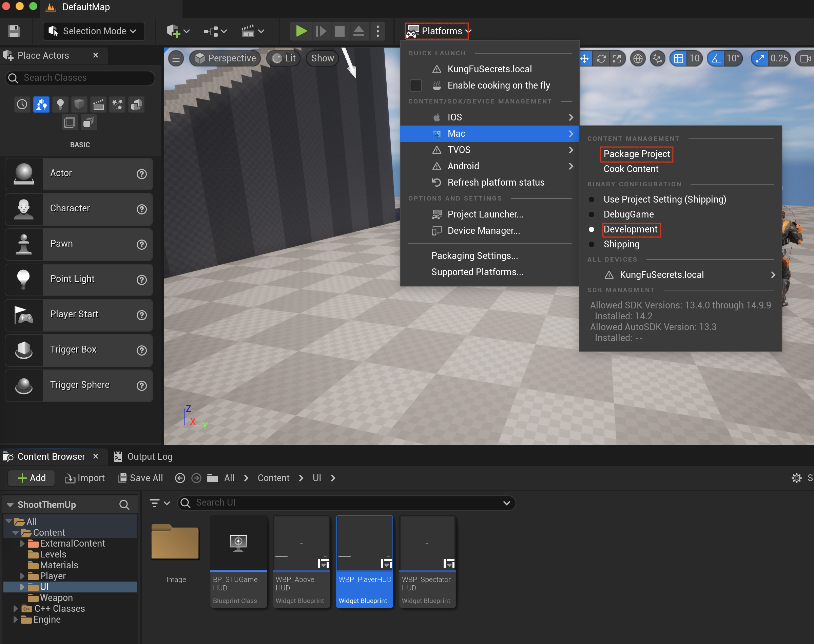Open the Platforms dropdown menu
This screenshot has height=644, width=814.
(438, 31)
